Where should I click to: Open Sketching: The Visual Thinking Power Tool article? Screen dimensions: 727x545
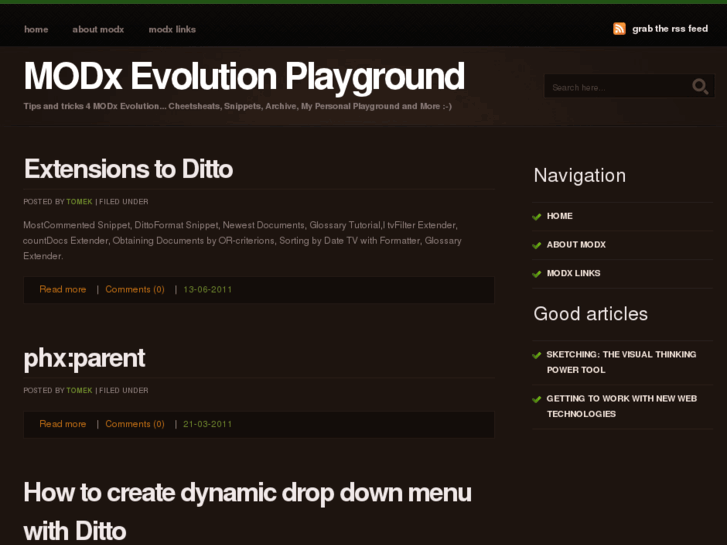[621, 362]
